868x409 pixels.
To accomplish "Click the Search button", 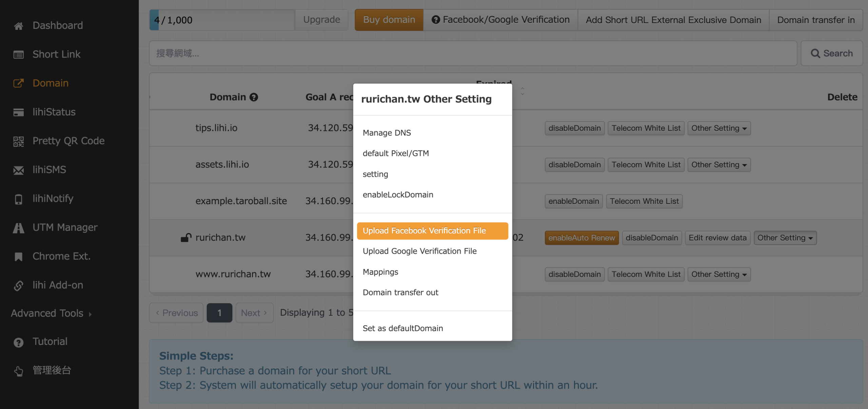I will coord(831,53).
